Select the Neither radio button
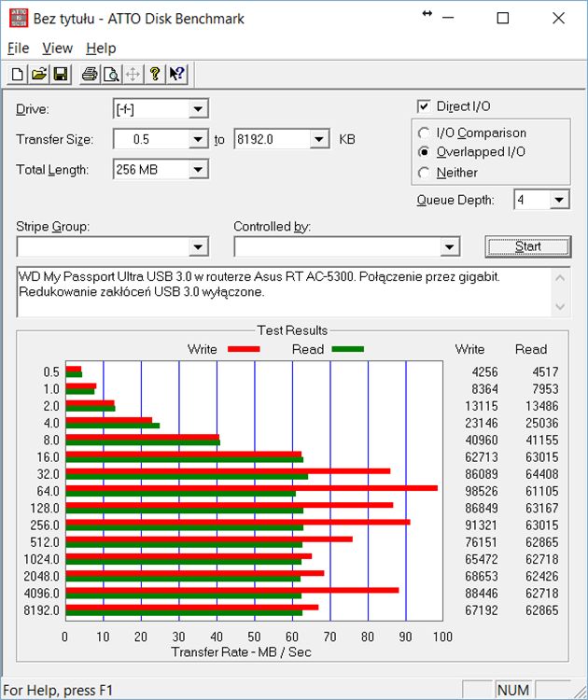Screen dimensions: 588x700 pyautogui.click(x=424, y=173)
